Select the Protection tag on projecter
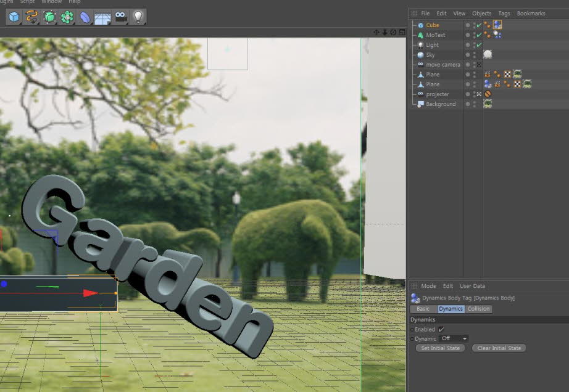Viewport: 569px width, 392px height. point(488,94)
